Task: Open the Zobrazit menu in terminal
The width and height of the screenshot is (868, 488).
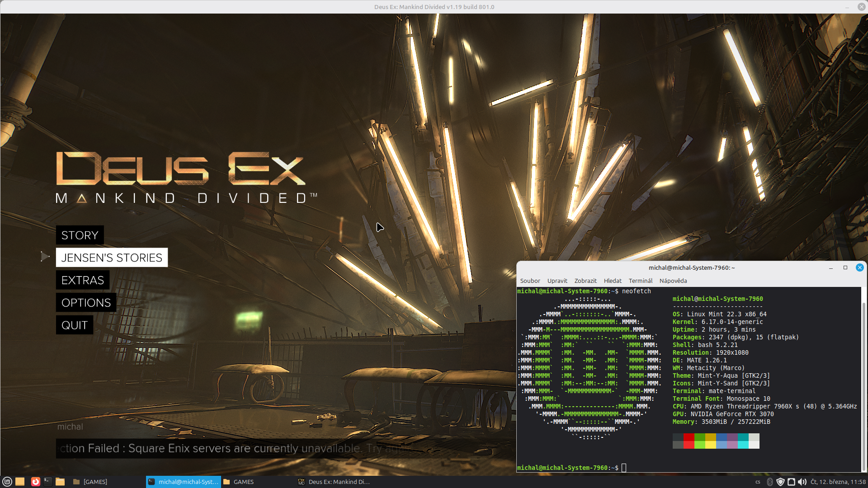Action: click(585, 281)
